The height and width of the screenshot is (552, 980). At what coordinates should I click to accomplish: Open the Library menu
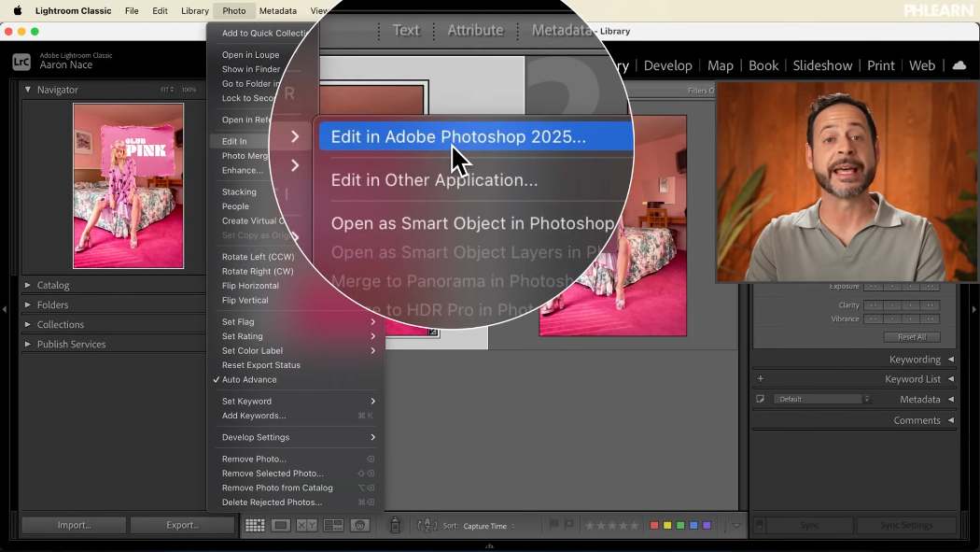pos(195,10)
